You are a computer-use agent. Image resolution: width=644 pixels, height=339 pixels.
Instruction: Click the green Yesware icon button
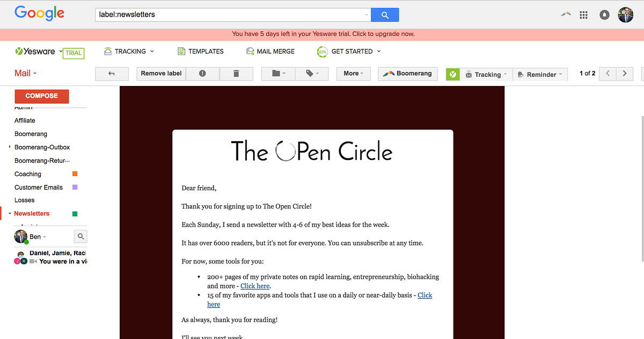pyautogui.click(x=453, y=74)
